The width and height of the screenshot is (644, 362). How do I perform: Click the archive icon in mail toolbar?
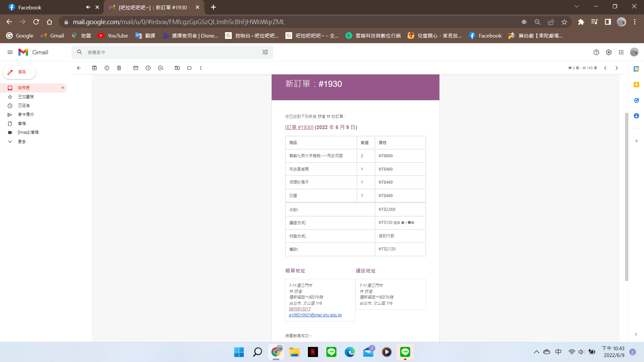94,68
